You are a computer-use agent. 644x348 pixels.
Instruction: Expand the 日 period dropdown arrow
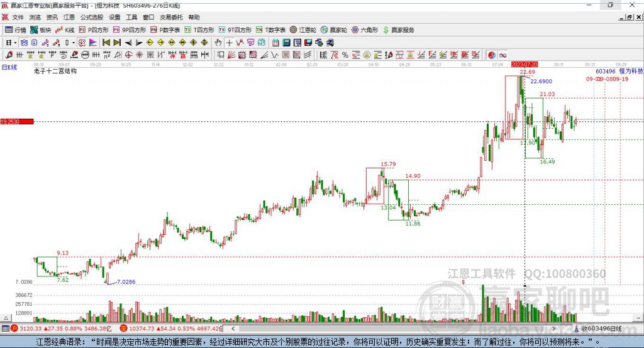click(x=15, y=43)
